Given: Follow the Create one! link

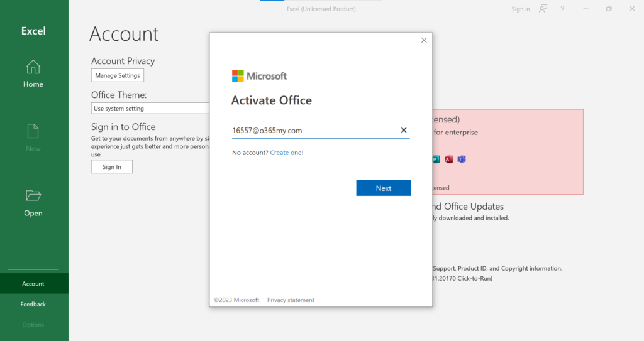Looking at the screenshot, I should pyautogui.click(x=287, y=153).
